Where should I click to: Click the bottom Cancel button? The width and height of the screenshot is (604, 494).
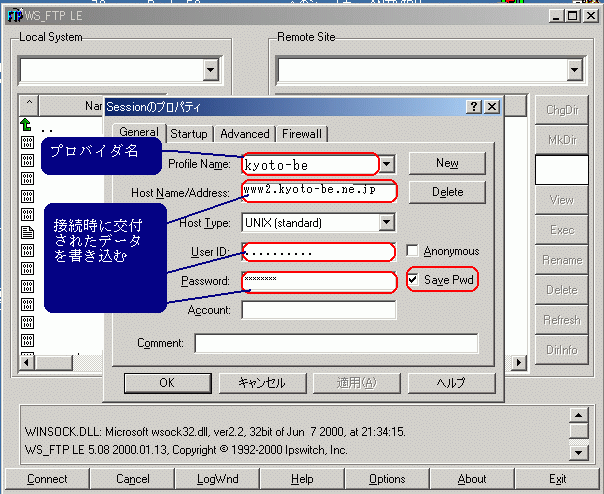[133, 479]
